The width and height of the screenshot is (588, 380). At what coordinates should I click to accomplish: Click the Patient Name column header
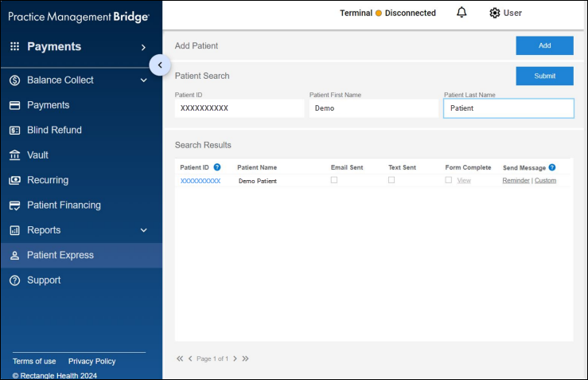257,167
